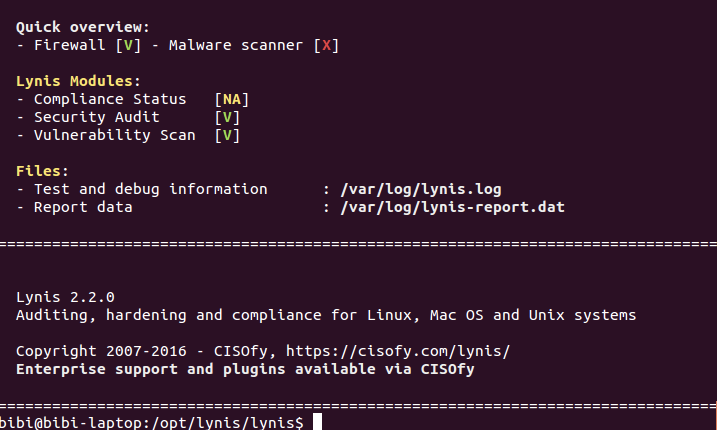Click the /var/log/lynis.log file path
Viewport: 717px width, 430px height.
(x=421, y=189)
